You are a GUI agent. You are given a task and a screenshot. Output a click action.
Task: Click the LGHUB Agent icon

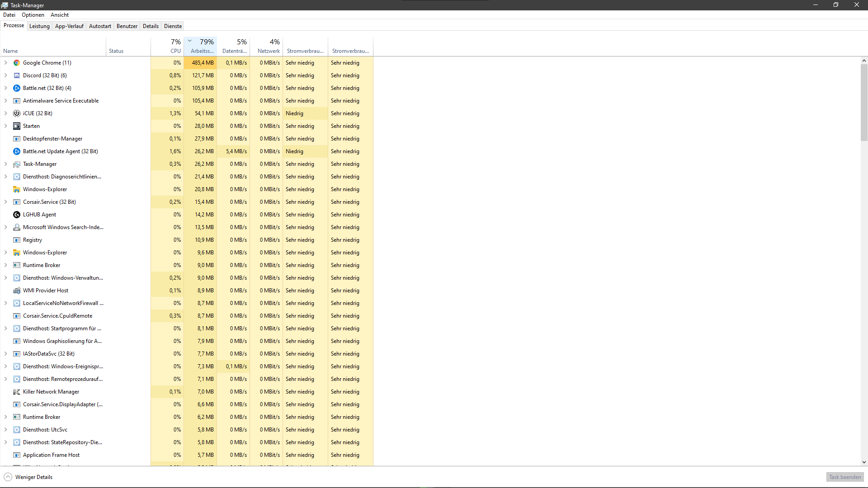[17, 215]
